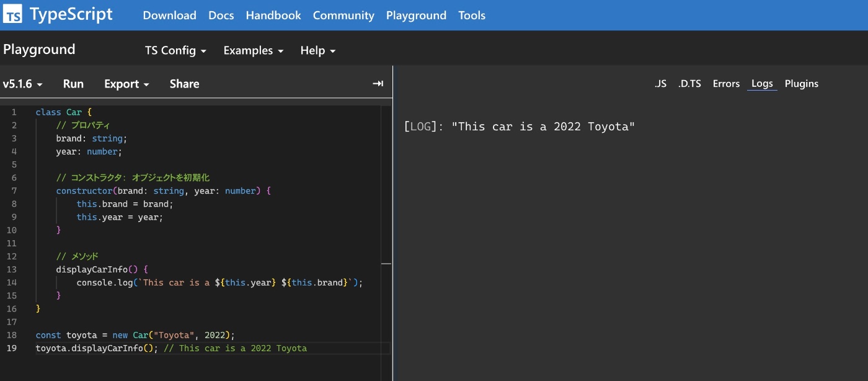Image resolution: width=868 pixels, height=381 pixels.
Task: Select the Logs tab
Action: tap(762, 84)
